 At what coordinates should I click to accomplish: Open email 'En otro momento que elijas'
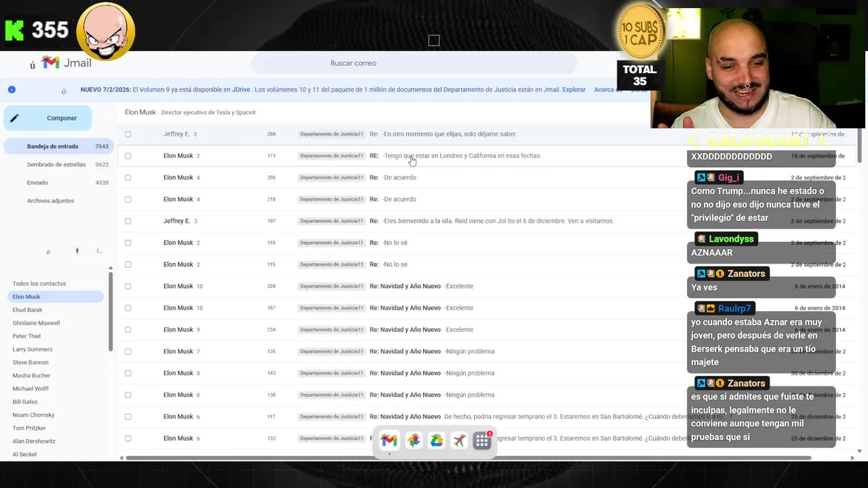tap(487, 134)
